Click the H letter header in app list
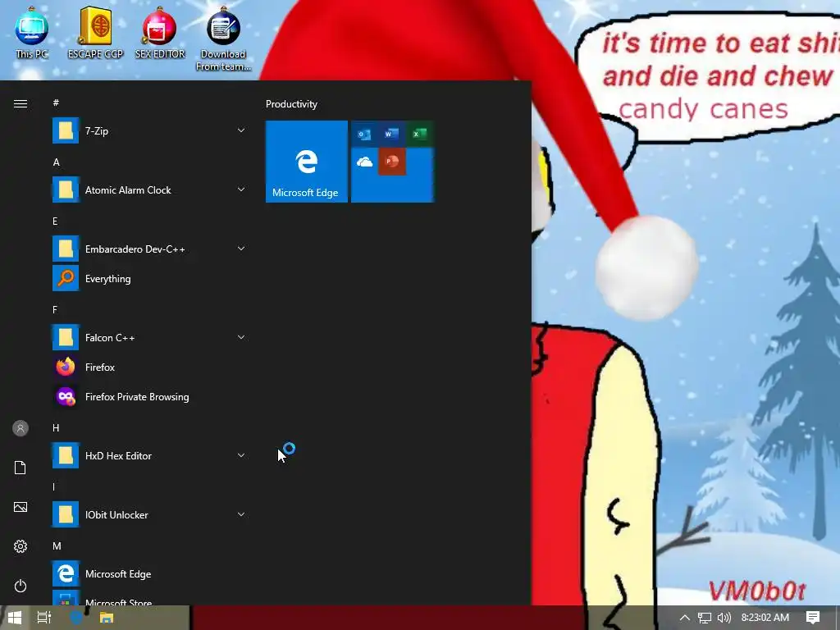 [x=56, y=428]
